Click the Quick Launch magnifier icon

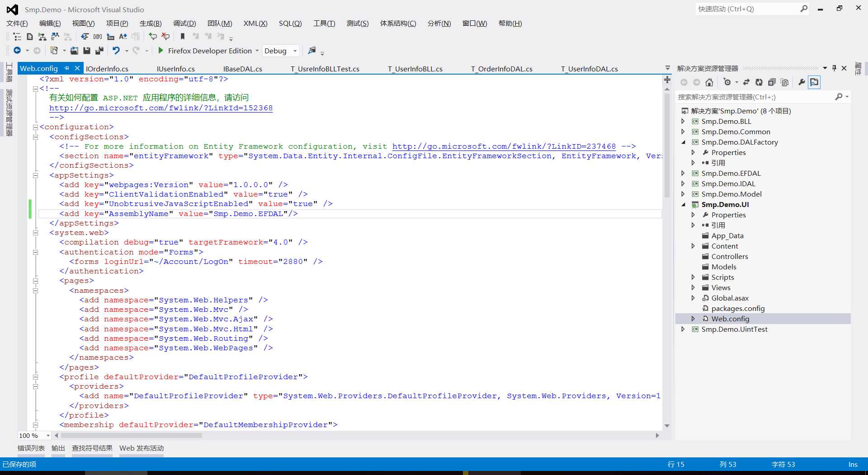pyautogui.click(x=804, y=9)
